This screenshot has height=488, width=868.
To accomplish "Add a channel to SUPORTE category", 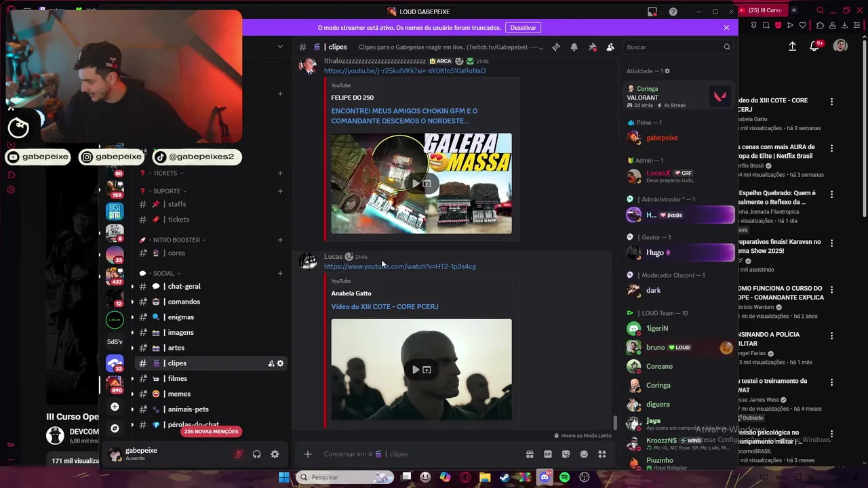I will [280, 191].
